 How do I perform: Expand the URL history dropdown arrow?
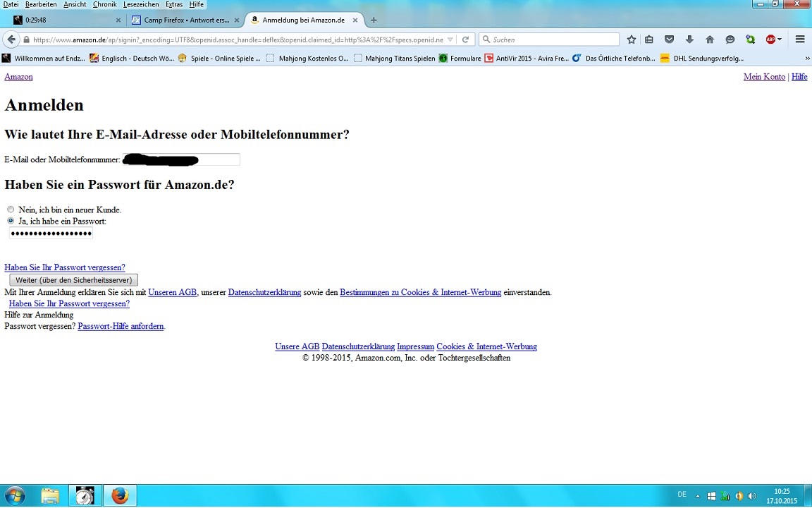click(450, 40)
